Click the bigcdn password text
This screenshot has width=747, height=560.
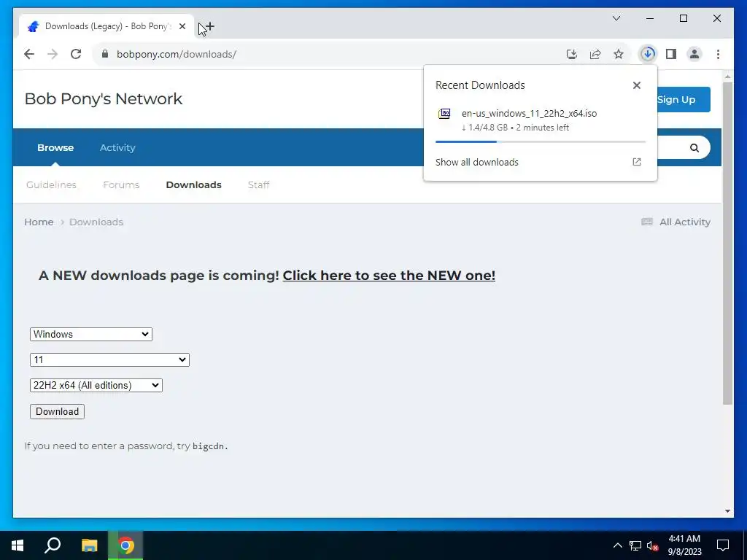[209, 446]
